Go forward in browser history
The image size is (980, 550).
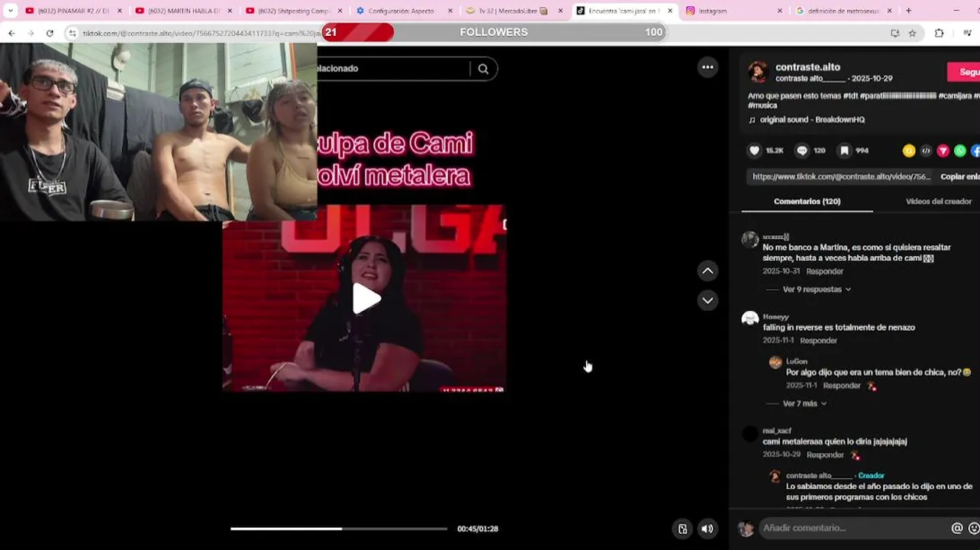click(31, 33)
